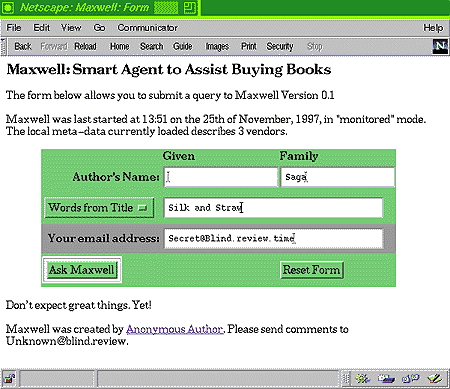Go to the Home page
Viewport: 450px width, 389px height.
[119, 46]
